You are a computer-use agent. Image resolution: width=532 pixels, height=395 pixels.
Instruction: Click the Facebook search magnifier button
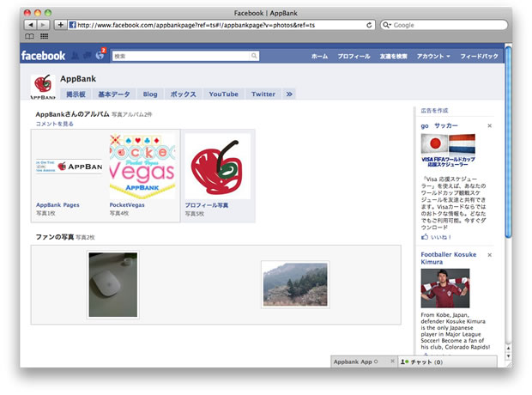pos(254,56)
